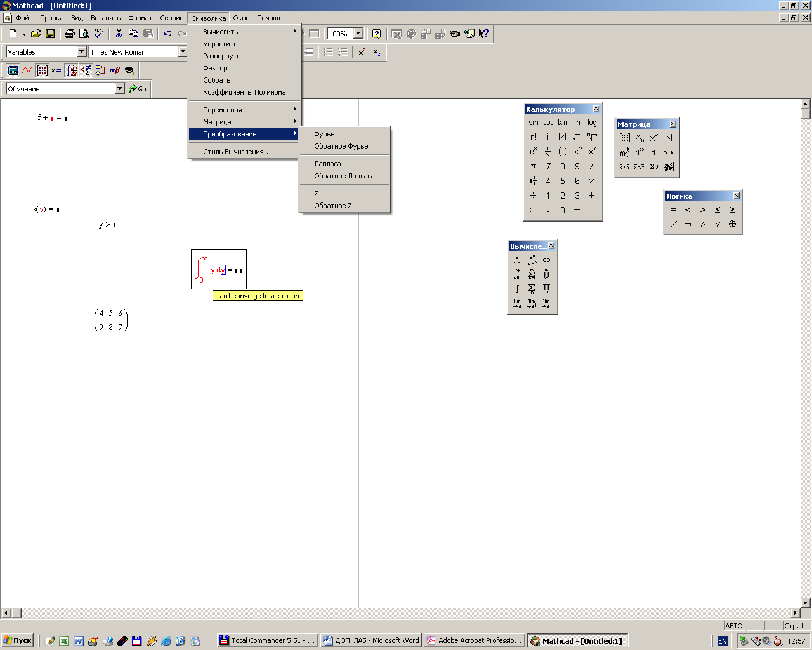The width and height of the screenshot is (812, 650).
Task: Choose Стиль Вычисления menu entry
Action: [244, 152]
